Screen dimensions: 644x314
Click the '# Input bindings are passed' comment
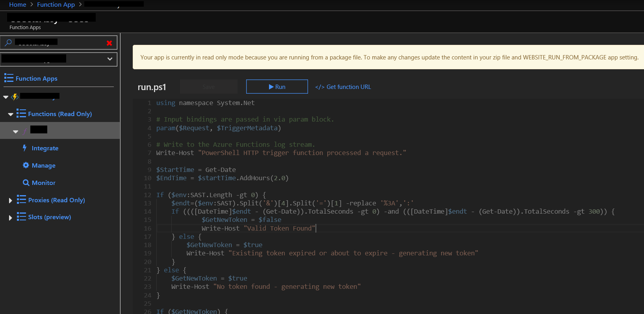point(245,120)
